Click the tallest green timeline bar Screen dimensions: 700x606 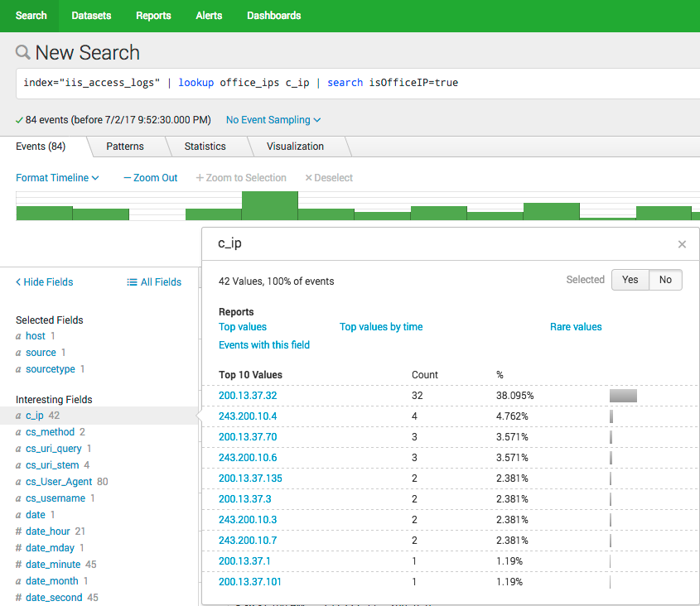point(269,205)
